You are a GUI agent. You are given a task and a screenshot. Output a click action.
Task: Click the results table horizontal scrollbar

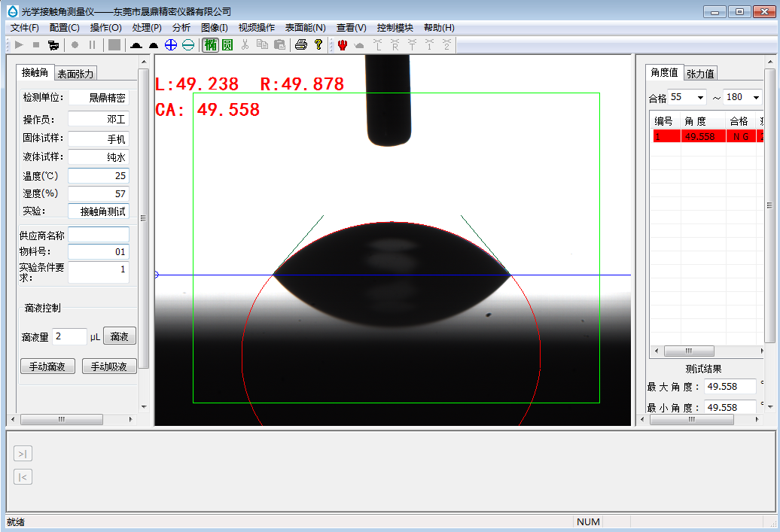[688, 351]
